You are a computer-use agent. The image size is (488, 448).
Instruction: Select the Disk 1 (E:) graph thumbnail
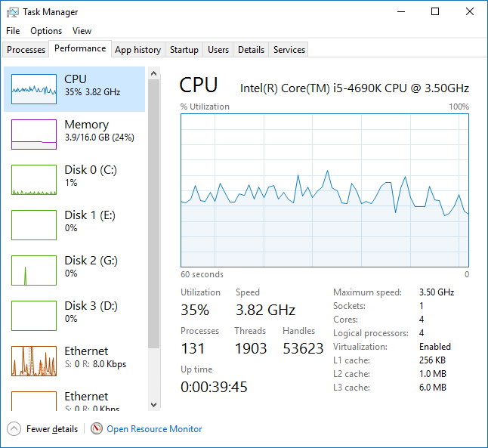(34, 225)
